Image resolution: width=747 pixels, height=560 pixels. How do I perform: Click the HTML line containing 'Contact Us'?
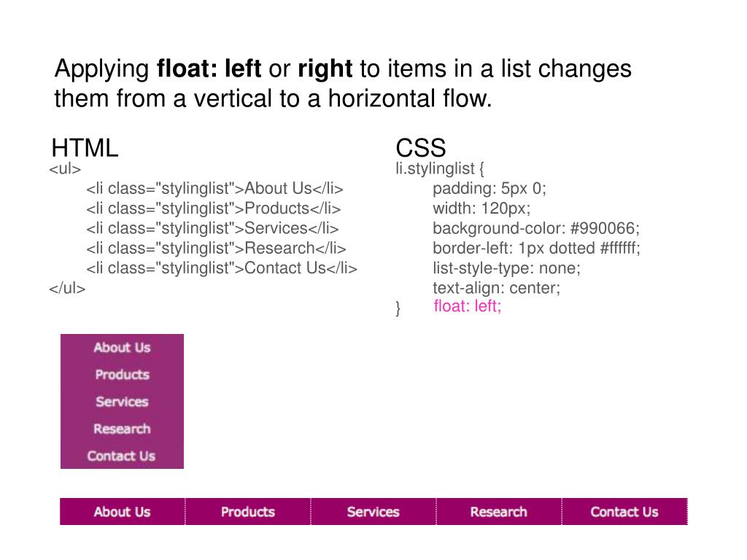click(x=222, y=268)
